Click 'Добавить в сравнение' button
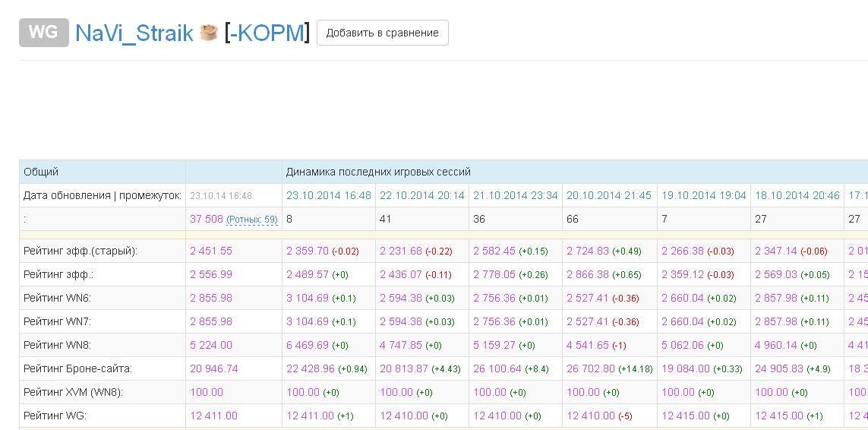The height and width of the screenshot is (430, 868). coord(383,33)
